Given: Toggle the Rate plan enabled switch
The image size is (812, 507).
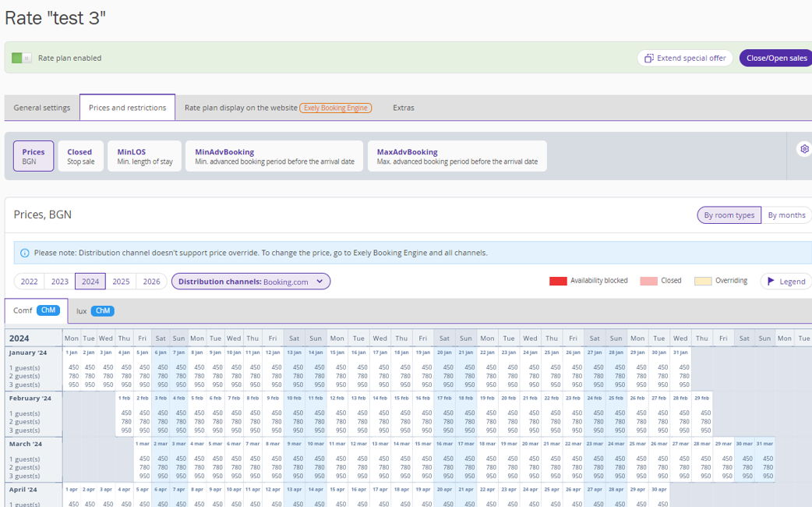Looking at the screenshot, I should tap(22, 58).
